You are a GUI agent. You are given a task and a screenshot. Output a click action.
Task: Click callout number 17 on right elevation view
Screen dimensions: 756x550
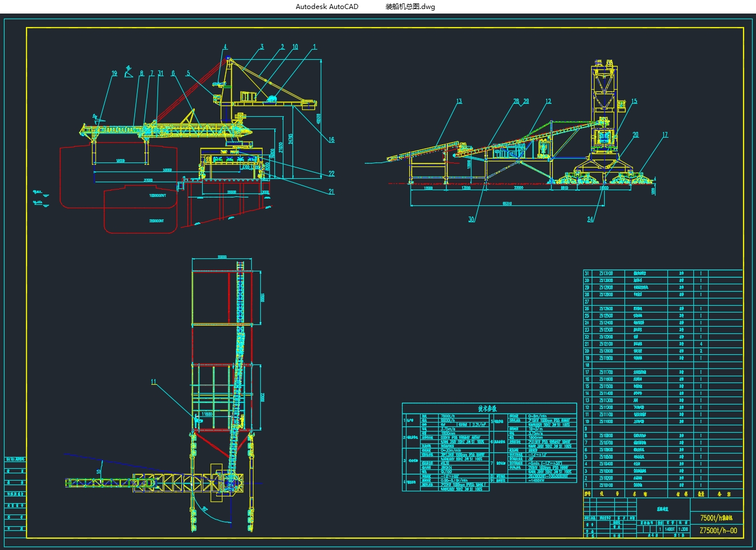pyautogui.click(x=665, y=135)
